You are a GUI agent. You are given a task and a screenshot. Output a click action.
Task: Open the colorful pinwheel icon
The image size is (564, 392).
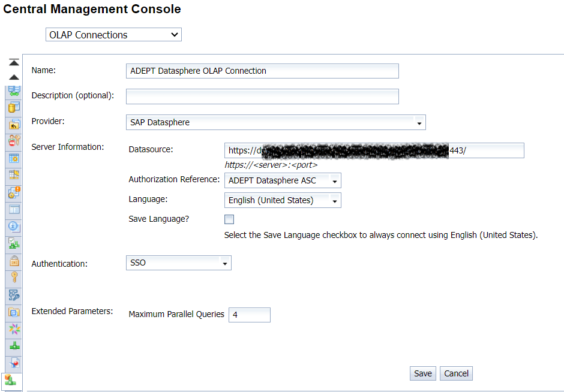[14, 329]
